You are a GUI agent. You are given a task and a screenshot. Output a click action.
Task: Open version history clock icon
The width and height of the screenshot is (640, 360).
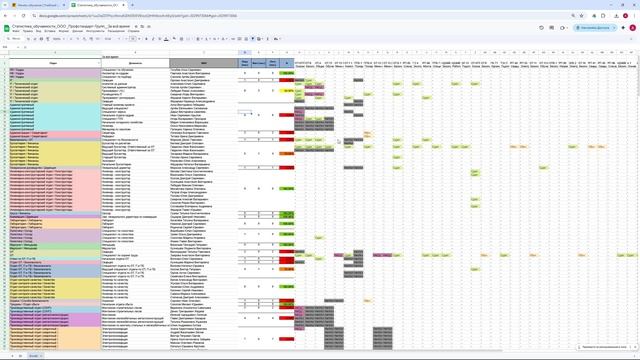pos(541,28)
